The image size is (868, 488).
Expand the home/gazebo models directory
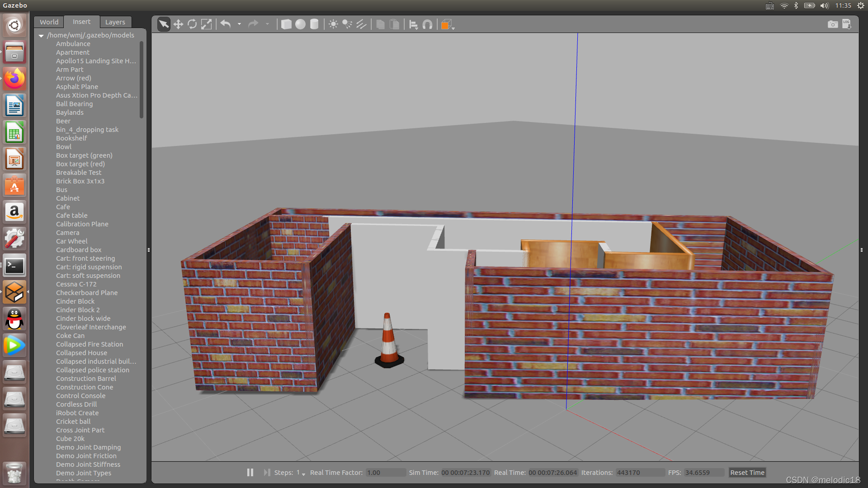click(41, 34)
